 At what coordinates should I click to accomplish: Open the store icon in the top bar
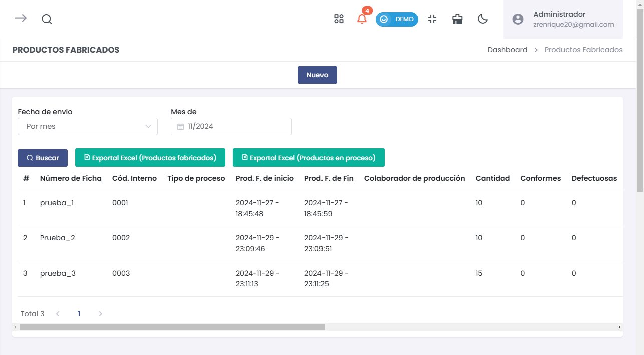point(457,19)
